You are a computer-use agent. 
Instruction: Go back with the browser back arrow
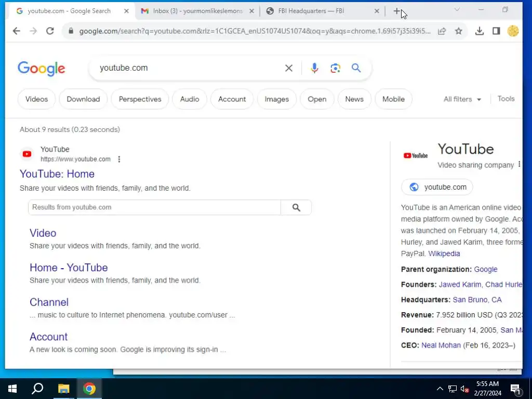tap(16, 31)
